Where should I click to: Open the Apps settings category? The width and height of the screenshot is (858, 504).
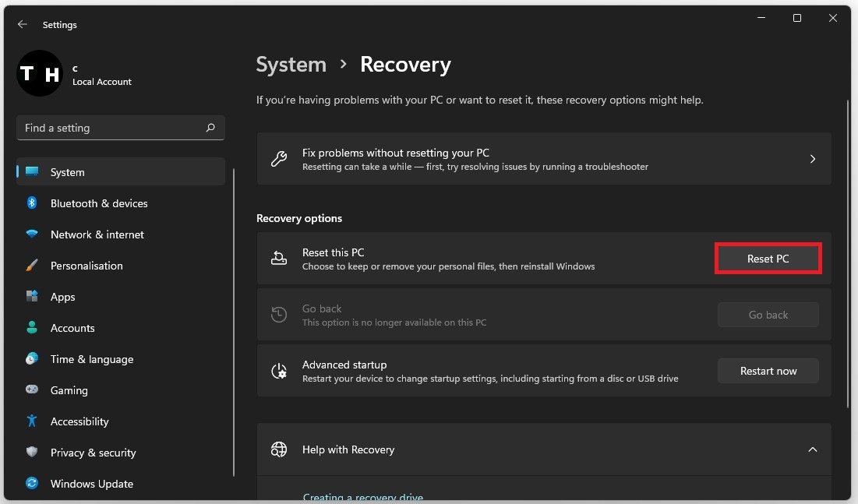63,297
